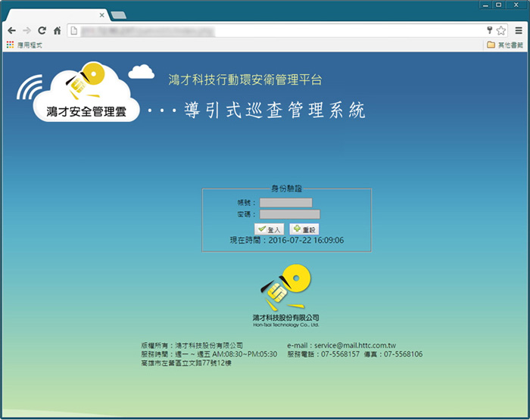Click the browser back arrow
Image resolution: width=530 pixels, height=420 pixels.
[12, 31]
